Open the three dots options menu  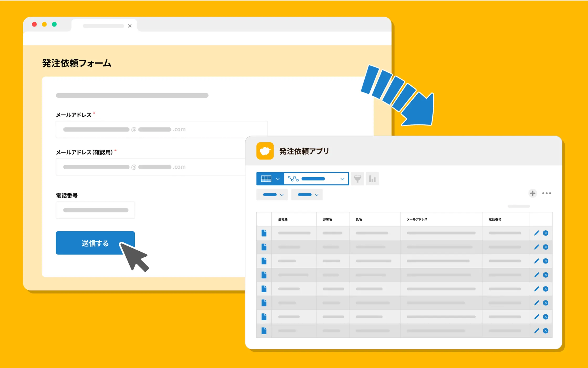(x=547, y=193)
